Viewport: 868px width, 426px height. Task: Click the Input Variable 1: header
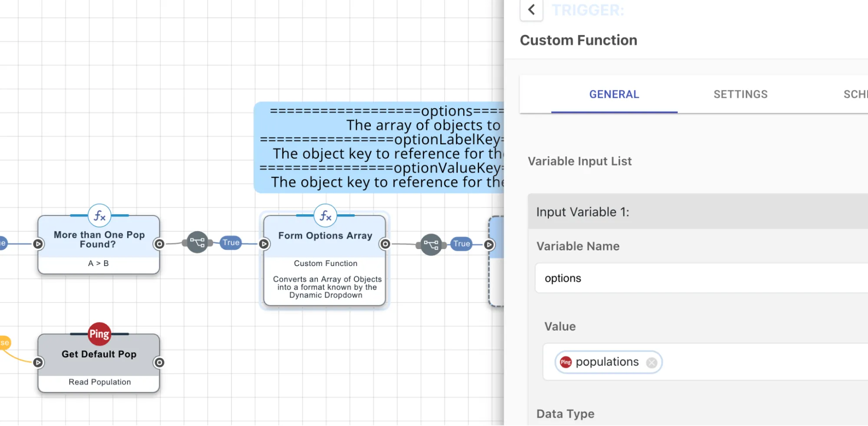[698, 212]
